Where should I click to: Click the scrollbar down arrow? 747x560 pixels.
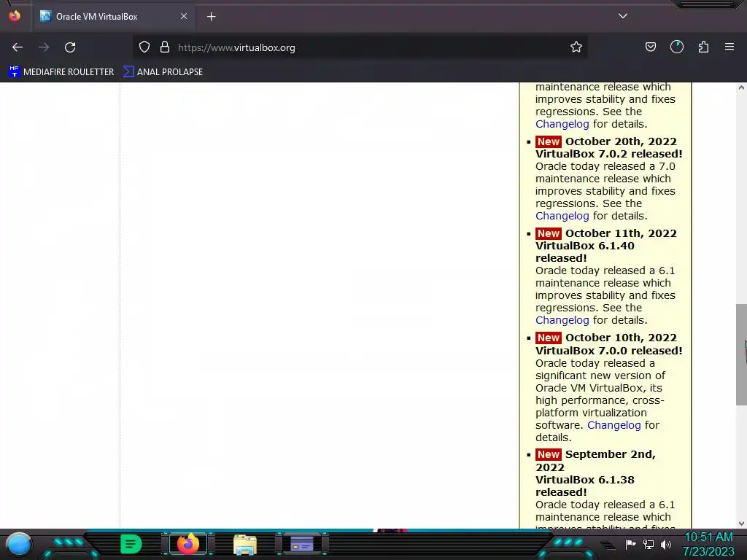pyautogui.click(x=741, y=524)
